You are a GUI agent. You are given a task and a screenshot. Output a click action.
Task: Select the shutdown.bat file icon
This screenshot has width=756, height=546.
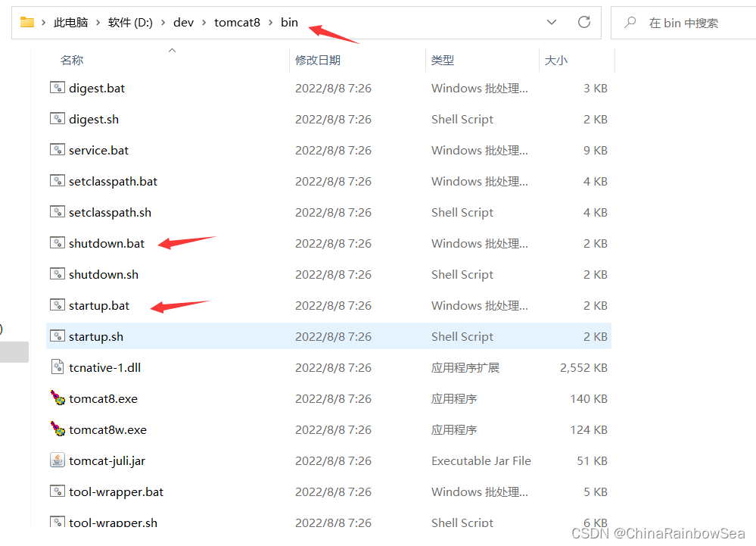click(x=58, y=242)
